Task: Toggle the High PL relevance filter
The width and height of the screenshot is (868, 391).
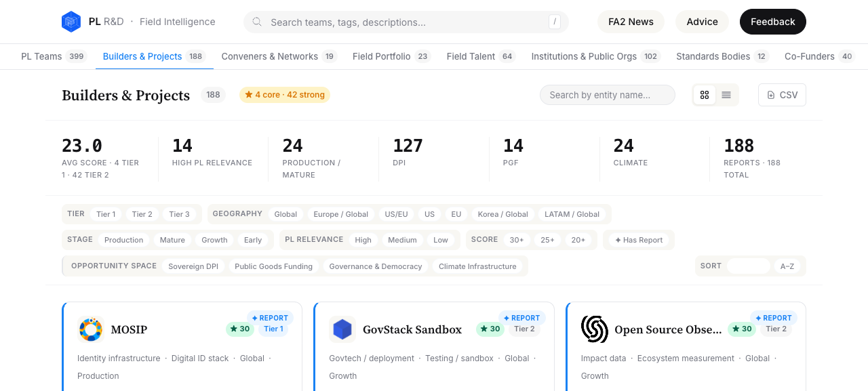Action: 363,240
